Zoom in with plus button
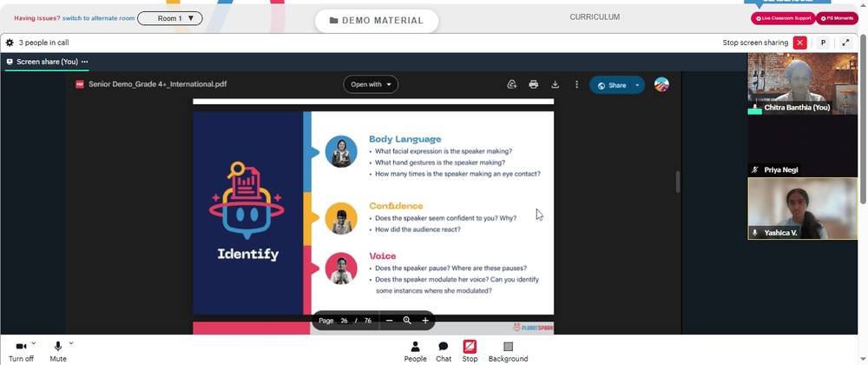Viewport: 868px width, 365px height. (425, 321)
